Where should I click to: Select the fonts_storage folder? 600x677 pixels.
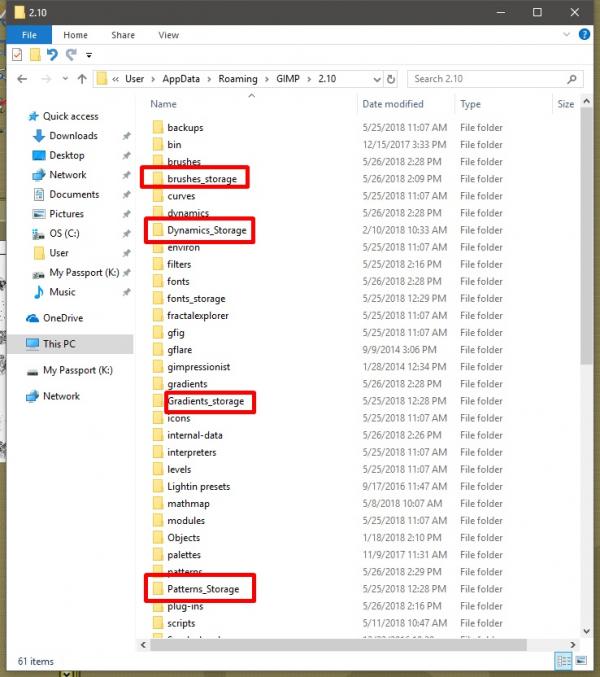(x=196, y=298)
